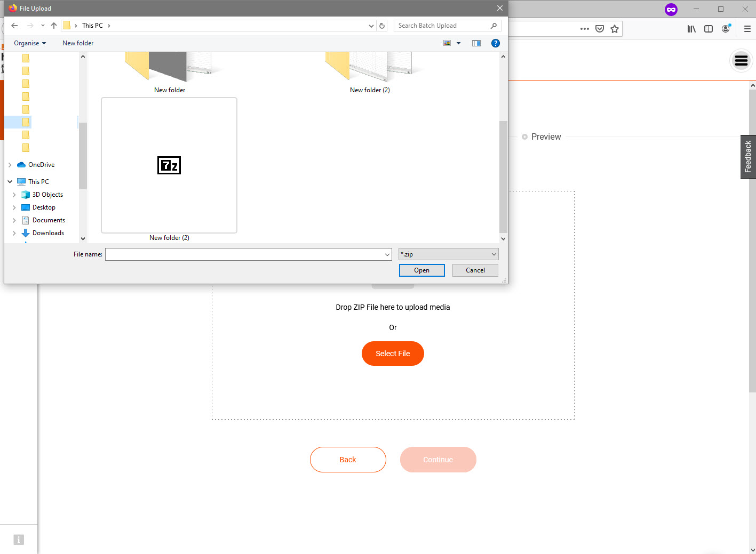Refresh the current folder view

tap(382, 26)
